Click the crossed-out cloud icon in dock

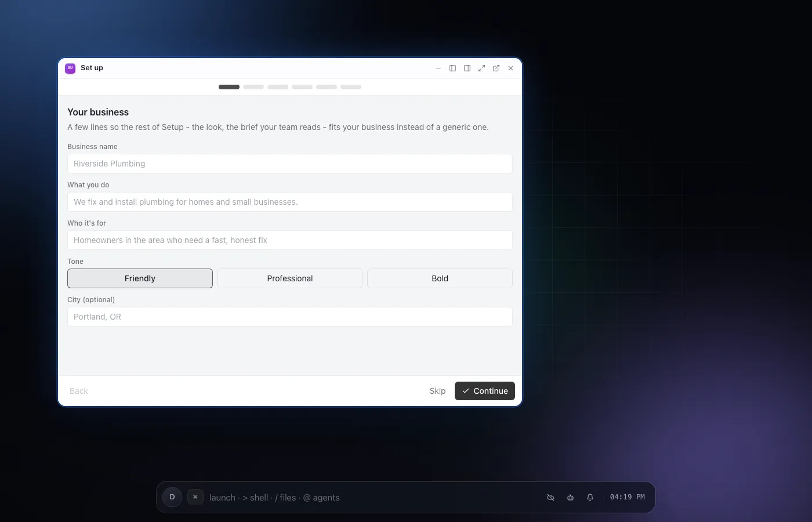(x=551, y=498)
